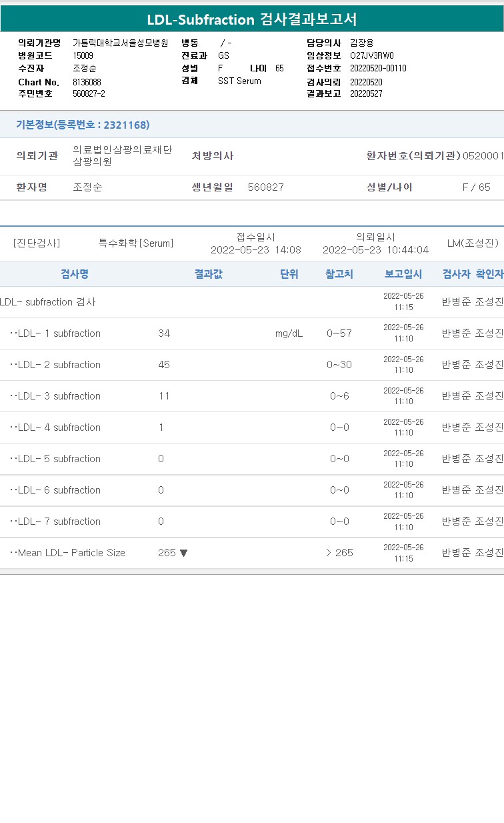Click the 특수화학[Serum] category label
Image resolution: width=504 pixels, height=823 pixels.
click(x=136, y=243)
